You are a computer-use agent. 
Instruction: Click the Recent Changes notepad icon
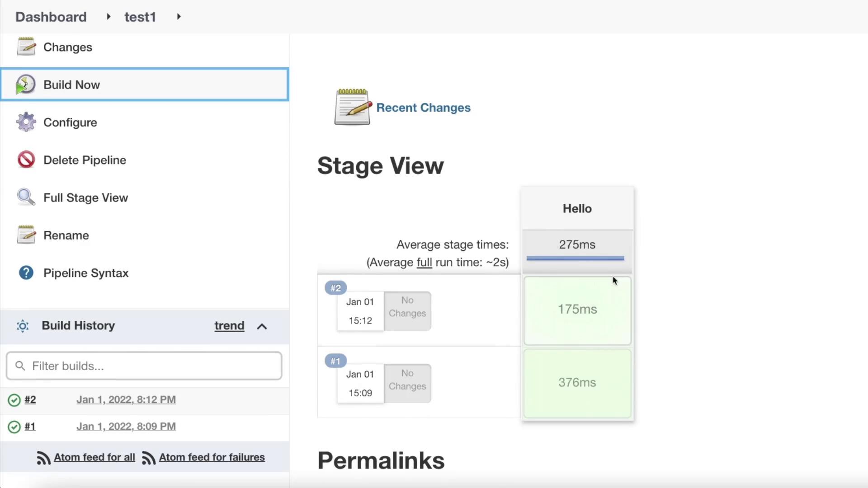pos(353,107)
